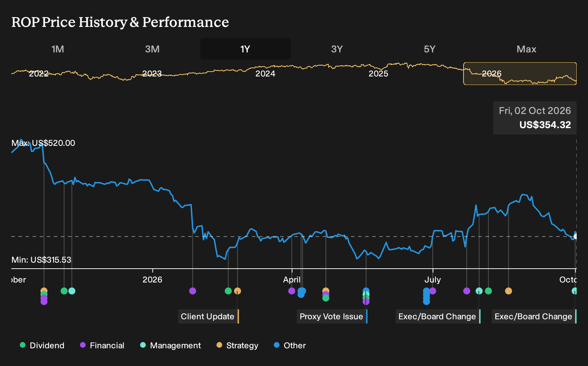Click top blue dot above Proxy Vote Issue label

tap(366, 290)
